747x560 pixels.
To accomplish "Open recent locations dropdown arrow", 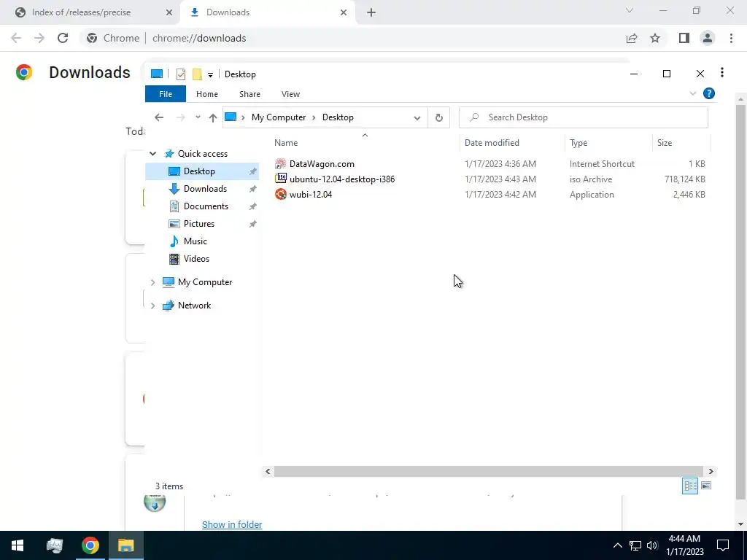I will click(x=198, y=117).
